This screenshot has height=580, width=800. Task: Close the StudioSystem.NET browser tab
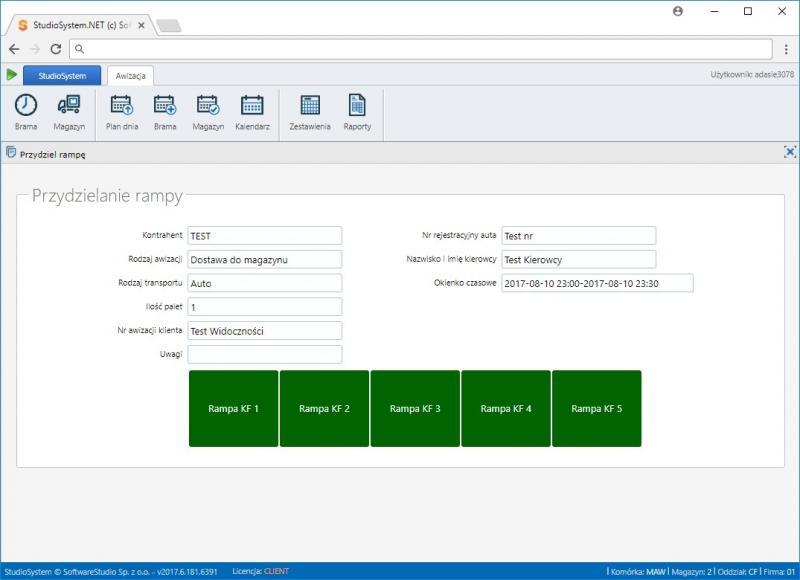pos(141,25)
